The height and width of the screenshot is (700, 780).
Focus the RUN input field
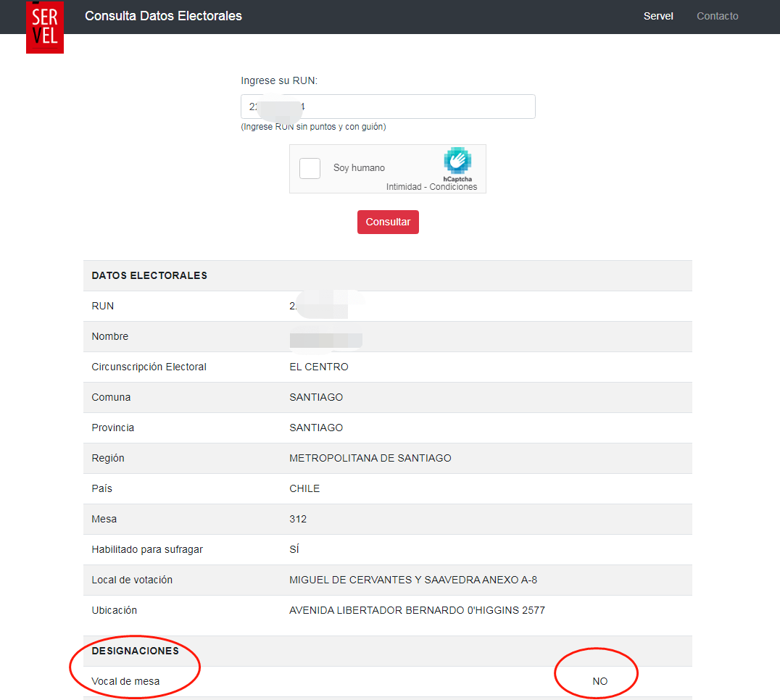pos(388,107)
